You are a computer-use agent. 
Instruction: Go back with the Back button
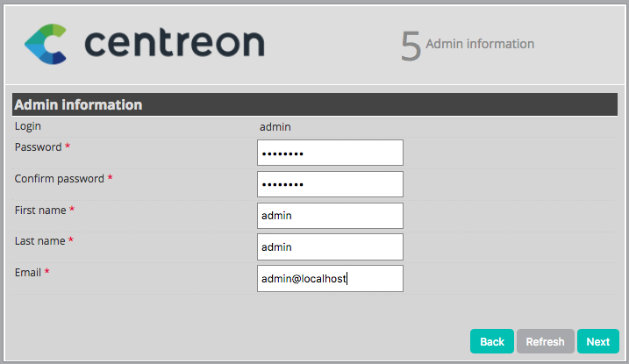[x=492, y=341]
